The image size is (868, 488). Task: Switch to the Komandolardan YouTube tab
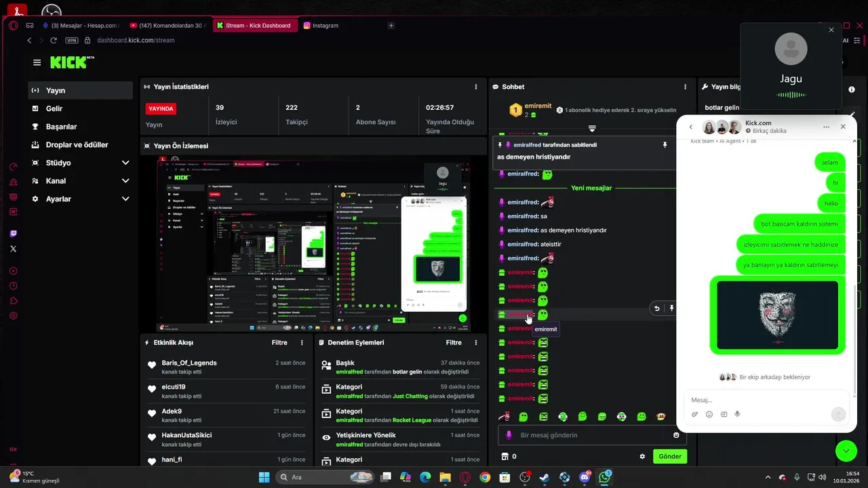point(167,26)
